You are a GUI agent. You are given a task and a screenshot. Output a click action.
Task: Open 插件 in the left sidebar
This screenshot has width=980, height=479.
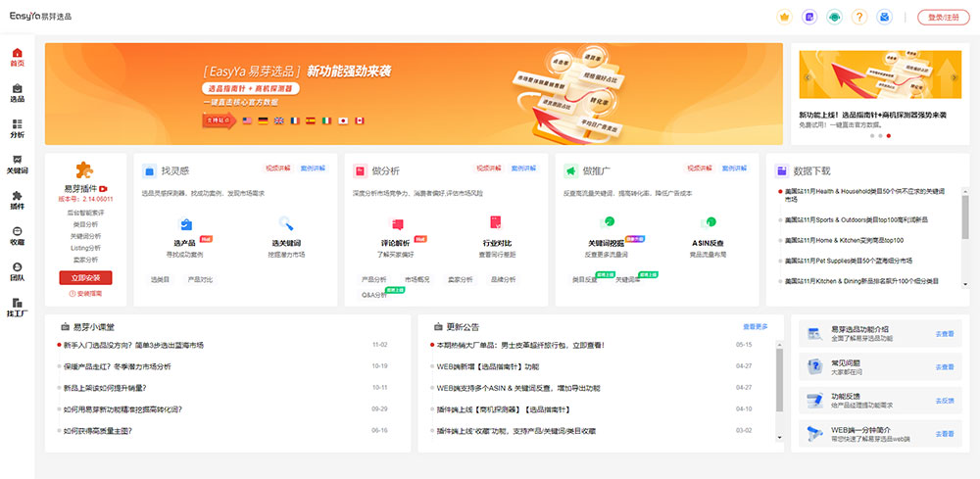pyautogui.click(x=18, y=200)
